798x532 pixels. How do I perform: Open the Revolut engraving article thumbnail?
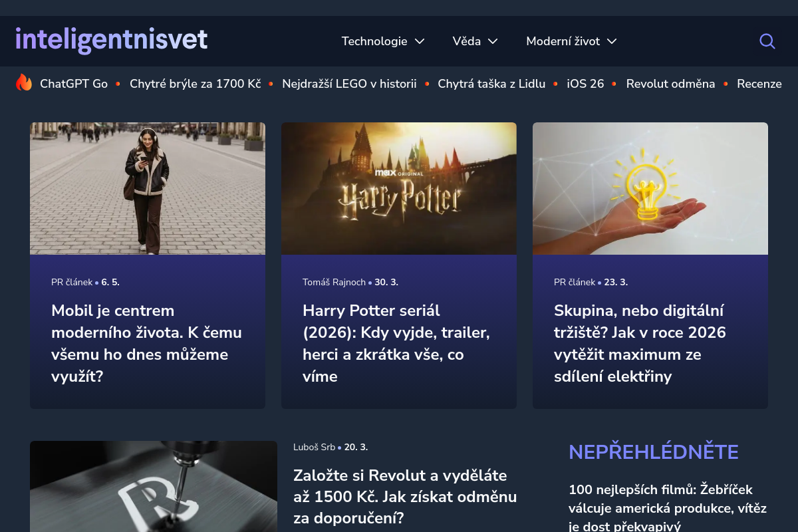[154, 486]
